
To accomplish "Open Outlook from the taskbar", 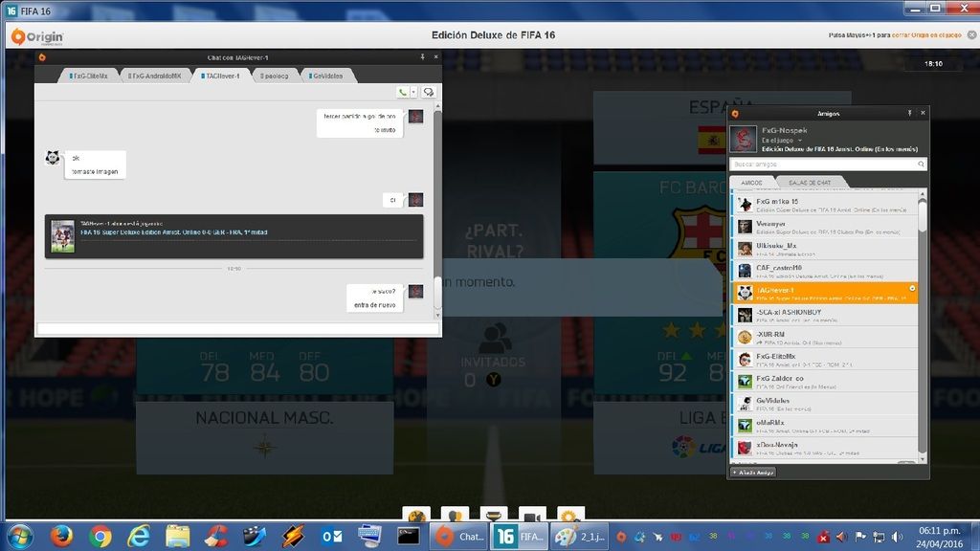I will click(331, 537).
